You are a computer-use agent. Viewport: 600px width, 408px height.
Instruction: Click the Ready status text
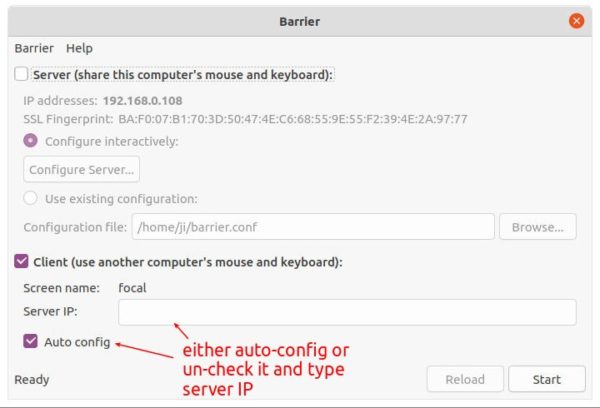pyautogui.click(x=32, y=380)
